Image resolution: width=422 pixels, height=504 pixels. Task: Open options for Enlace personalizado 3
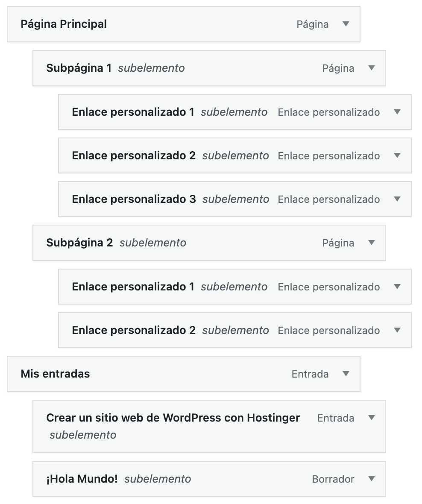(398, 199)
